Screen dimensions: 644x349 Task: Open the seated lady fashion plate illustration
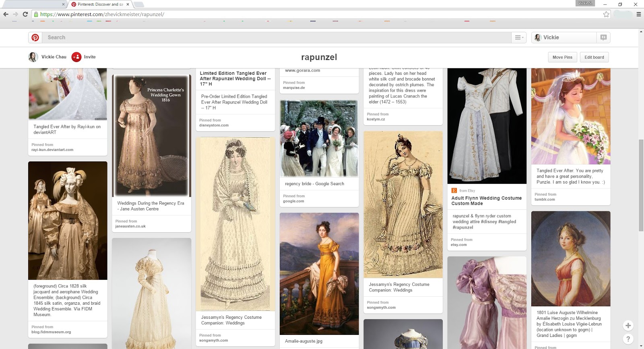coord(403,204)
